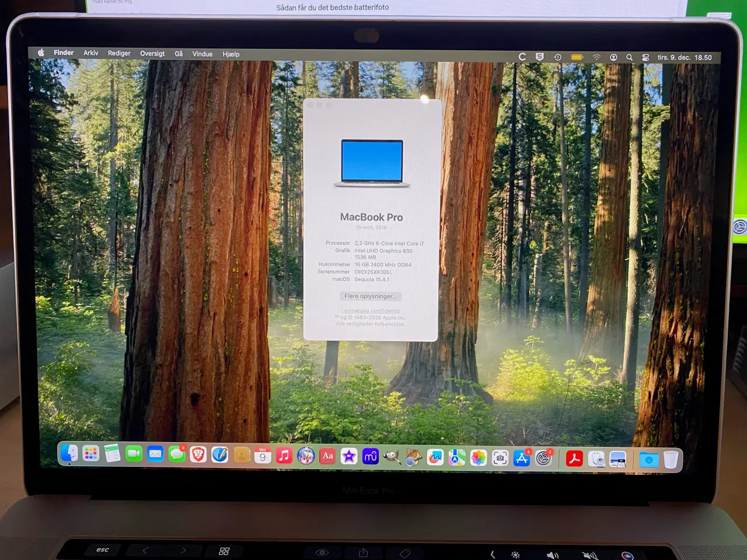Launch Adobe Acrobat from the Dock
The image size is (747, 560).
(x=575, y=459)
